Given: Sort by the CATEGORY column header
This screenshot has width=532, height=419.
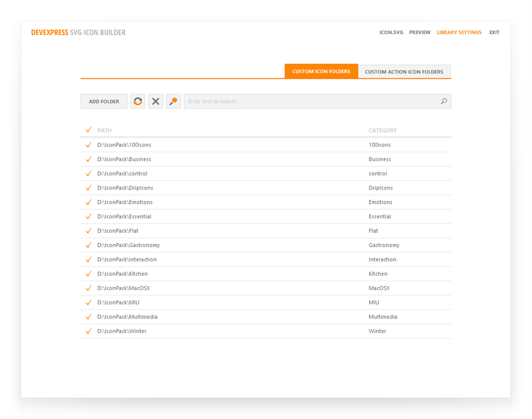Looking at the screenshot, I should pyautogui.click(x=383, y=130).
